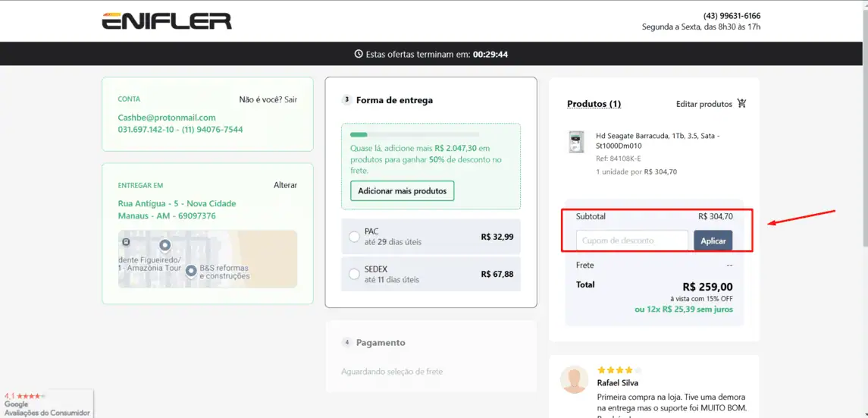Screen dimensions: 868x418
Task: Click the Sair link to log out
Action: coord(290,99)
